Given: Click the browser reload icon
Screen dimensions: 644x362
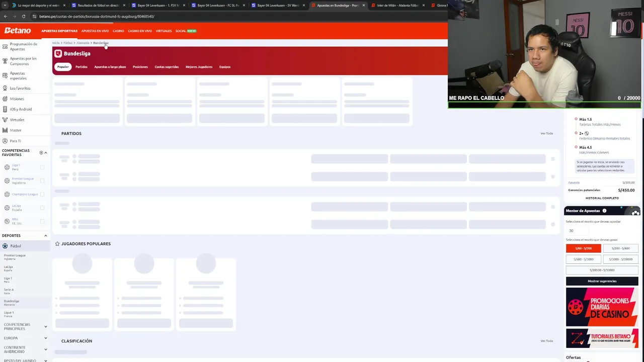Looking at the screenshot, I should (23, 16).
